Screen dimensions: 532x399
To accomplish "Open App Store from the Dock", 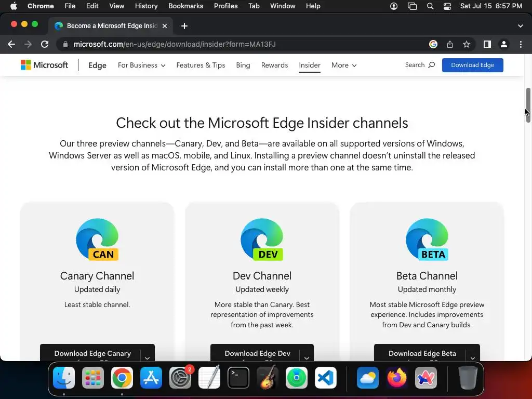I will [x=151, y=378].
